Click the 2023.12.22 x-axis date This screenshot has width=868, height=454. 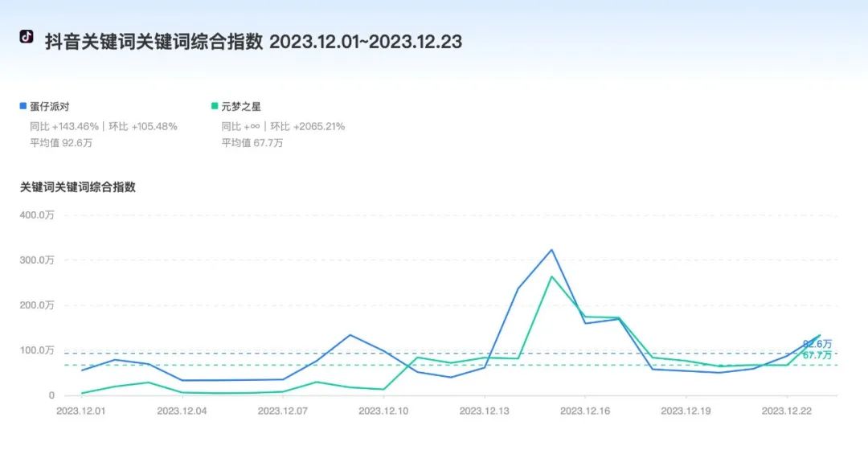[787, 411]
